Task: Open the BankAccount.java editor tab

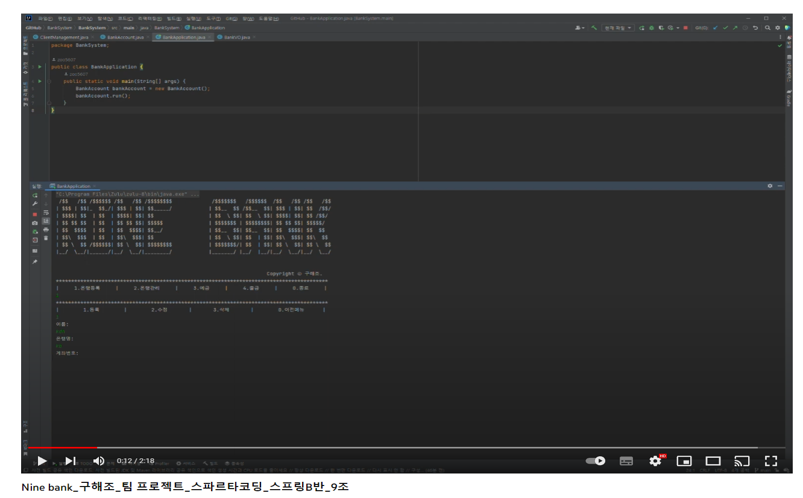Action: [125, 37]
